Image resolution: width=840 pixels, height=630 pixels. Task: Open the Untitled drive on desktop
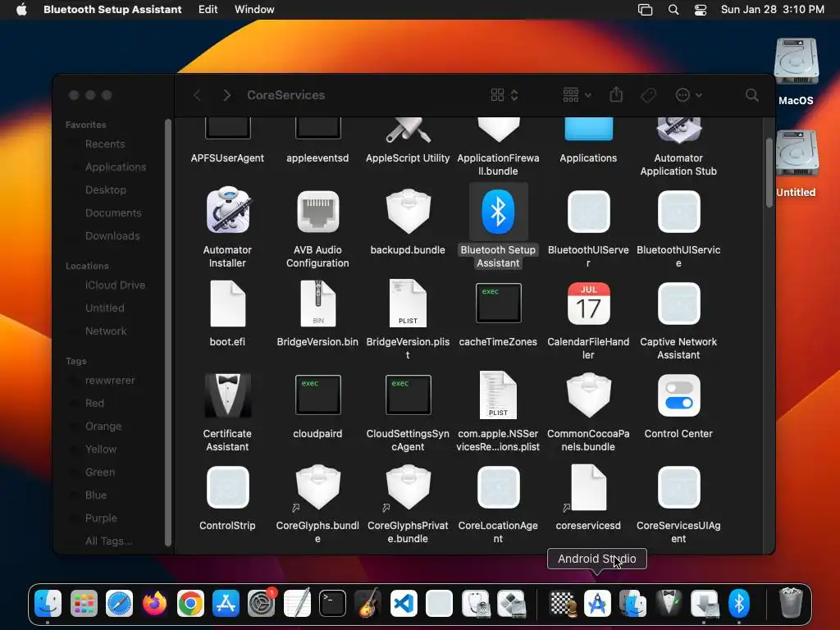coord(796,153)
